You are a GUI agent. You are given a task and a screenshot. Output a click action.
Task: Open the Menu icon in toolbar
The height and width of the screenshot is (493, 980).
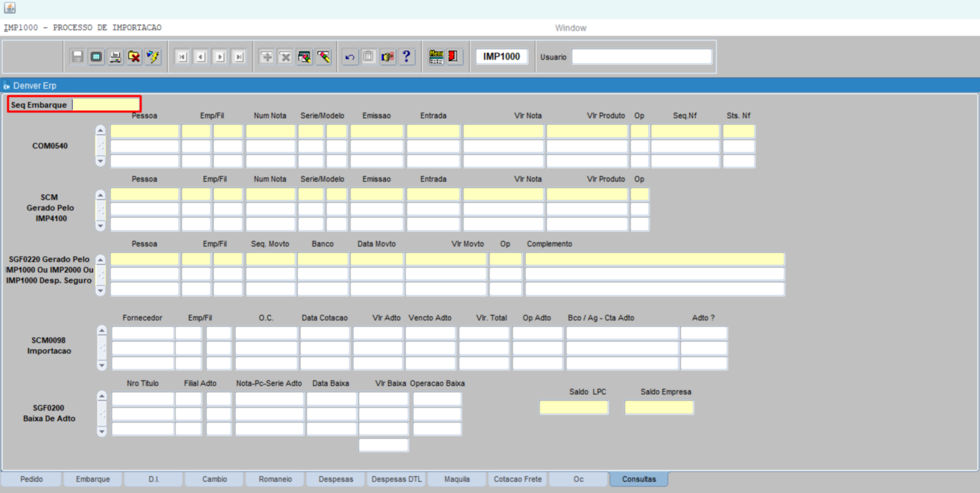[x=436, y=57]
